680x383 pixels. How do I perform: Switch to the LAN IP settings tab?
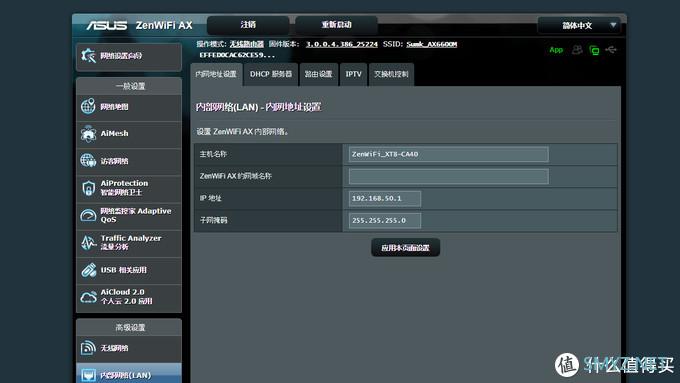(216, 75)
